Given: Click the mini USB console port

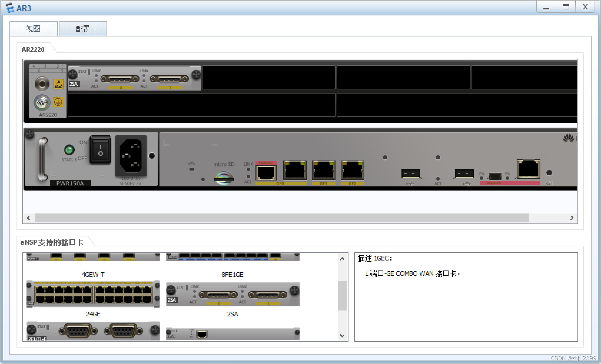Looking at the screenshot, I should coord(495,176).
